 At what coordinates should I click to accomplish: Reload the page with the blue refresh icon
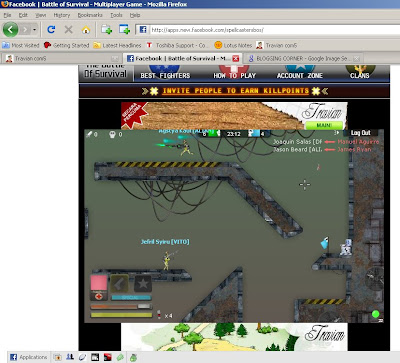coord(51,30)
